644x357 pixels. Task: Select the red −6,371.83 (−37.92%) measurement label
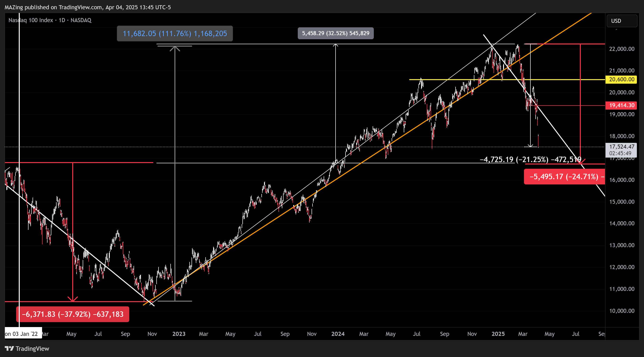click(x=73, y=314)
